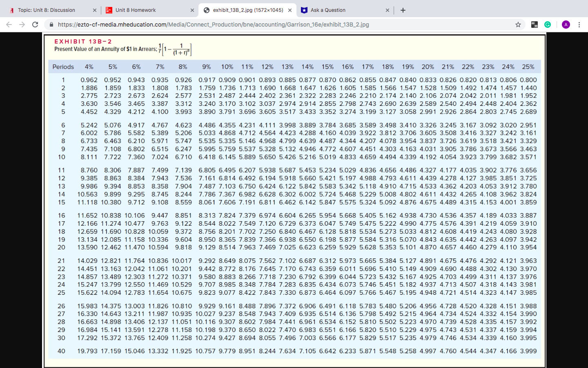Screen dimensions: 588x368
Task: Click value 4.452 in period 5 row
Action: [x=89, y=112]
